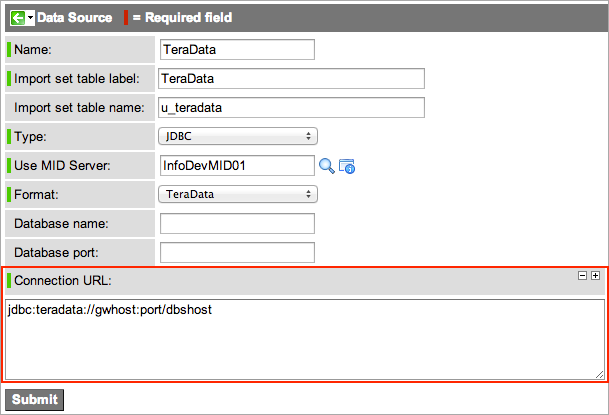Click the 'Connection URL:' label
Viewport: 609px width, 415px height.
pos(63,280)
